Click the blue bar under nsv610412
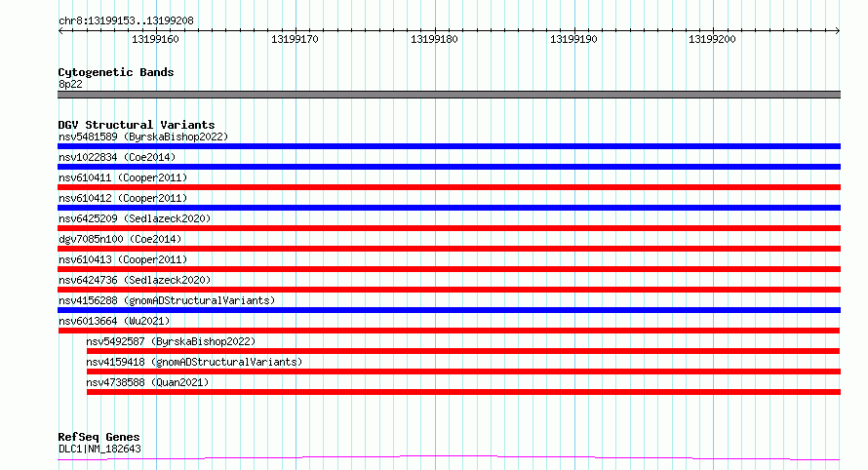Viewport: 868px width, 470px height. click(449, 208)
